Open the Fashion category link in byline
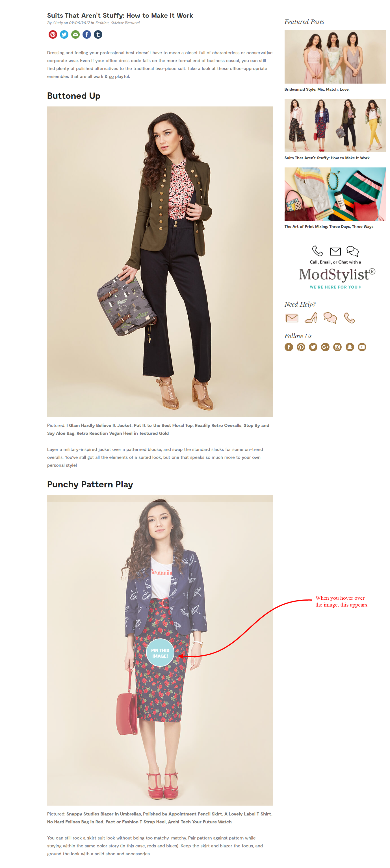The image size is (390, 868). click(x=102, y=23)
